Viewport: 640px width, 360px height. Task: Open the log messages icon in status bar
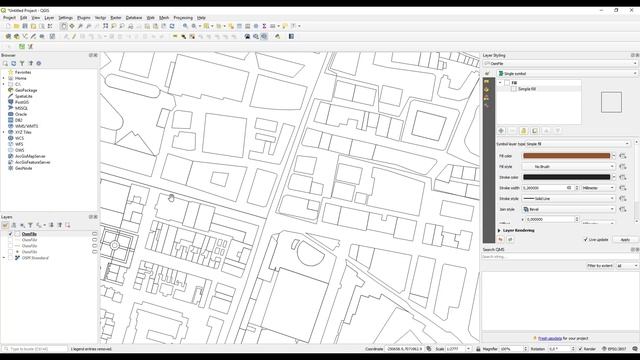pos(635,349)
